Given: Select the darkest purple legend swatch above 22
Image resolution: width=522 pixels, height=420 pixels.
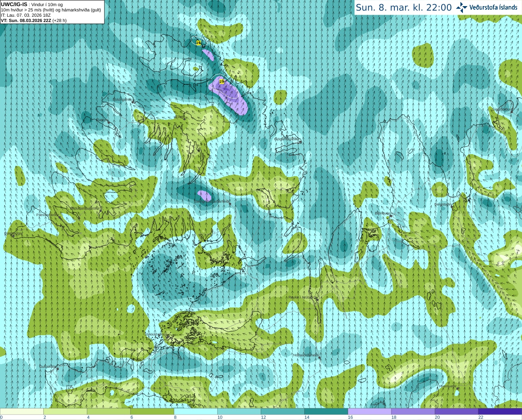Looking at the screenshot, I should [500, 411].
